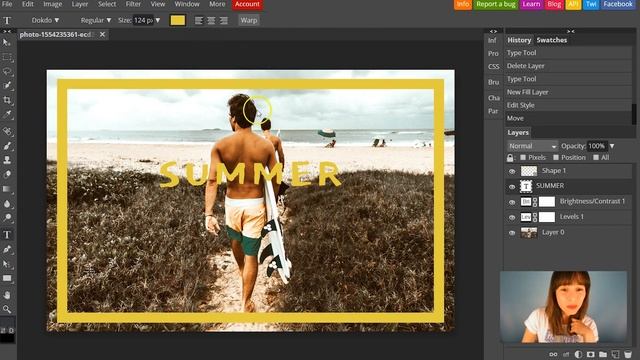
Task: Select the Gradient tool
Action: pos(7,189)
